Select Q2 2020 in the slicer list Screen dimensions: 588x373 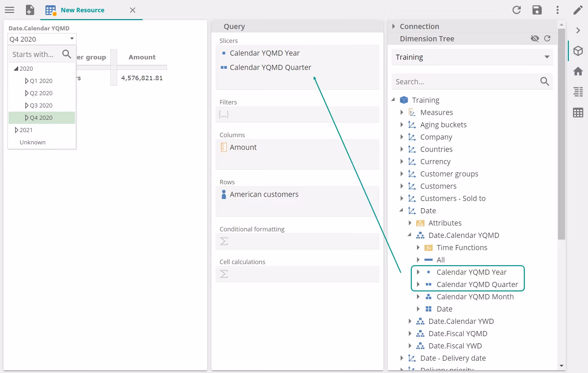click(x=41, y=93)
